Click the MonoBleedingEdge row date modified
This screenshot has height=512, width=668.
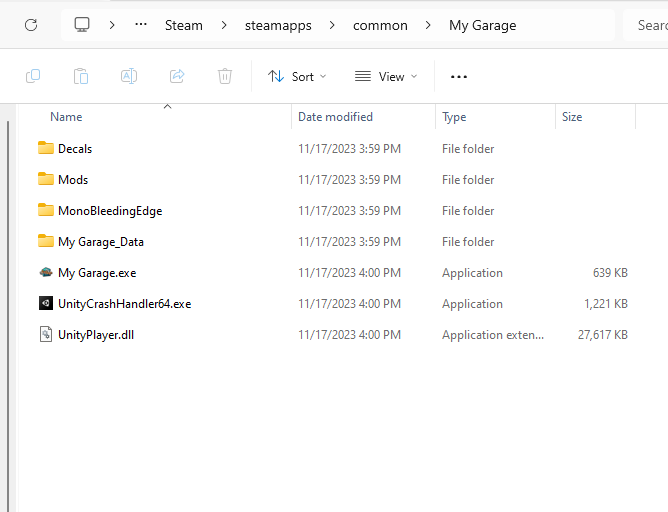[349, 211]
